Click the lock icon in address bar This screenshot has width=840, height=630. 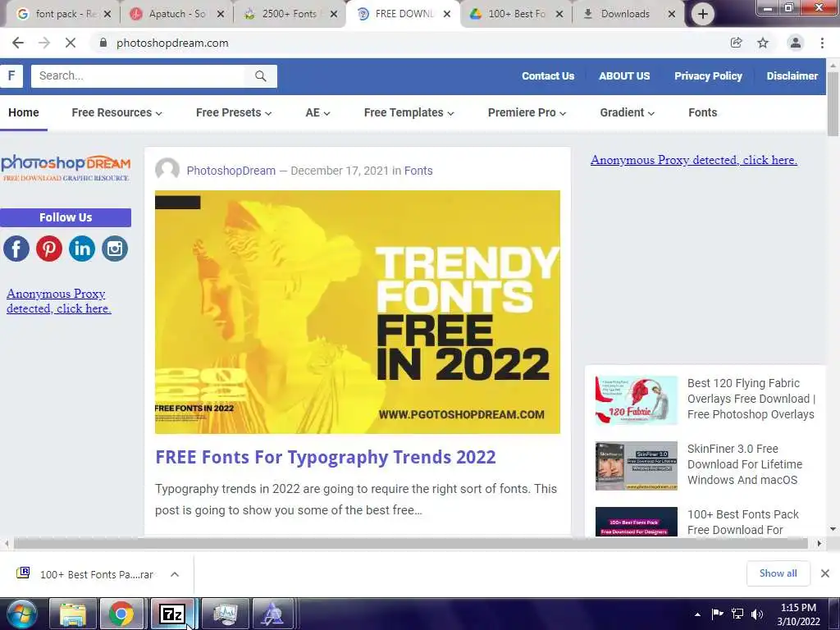pos(103,43)
